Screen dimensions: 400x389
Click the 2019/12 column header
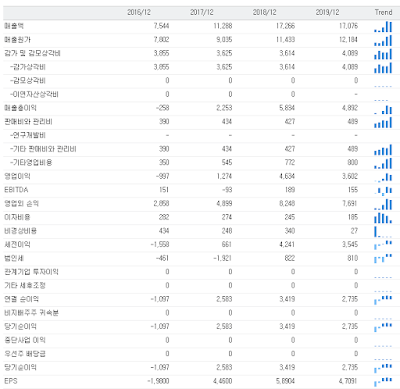click(327, 13)
